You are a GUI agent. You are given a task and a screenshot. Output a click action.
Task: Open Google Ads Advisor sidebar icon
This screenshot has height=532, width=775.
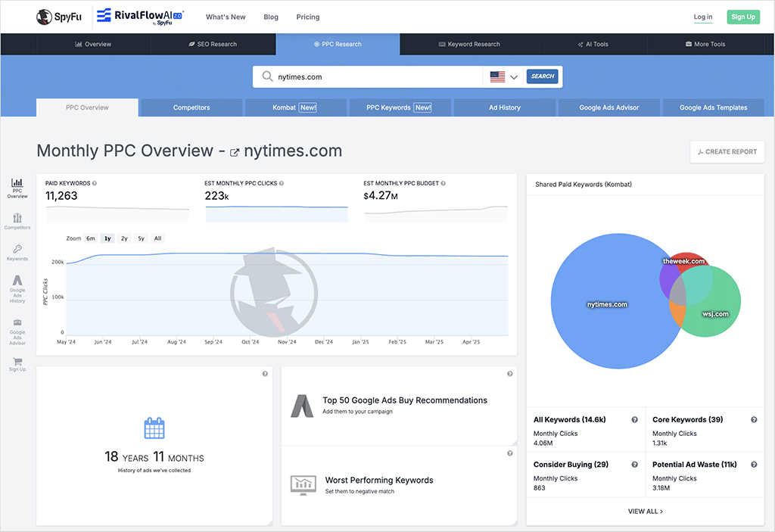pyautogui.click(x=17, y=331)
